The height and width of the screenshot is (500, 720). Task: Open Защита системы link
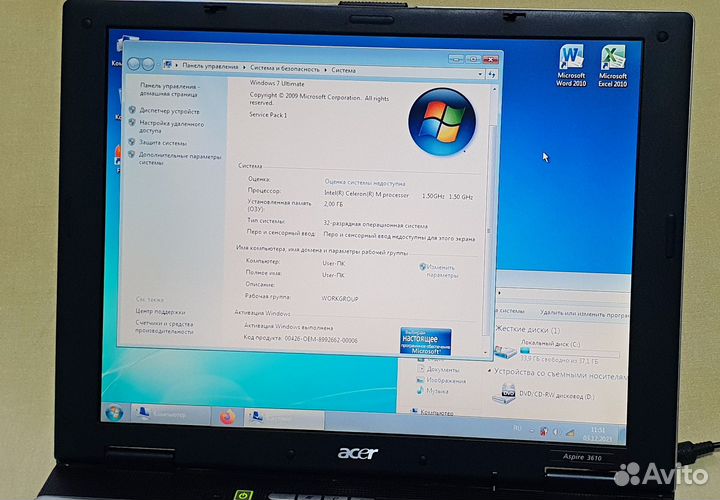pos(162,142)
